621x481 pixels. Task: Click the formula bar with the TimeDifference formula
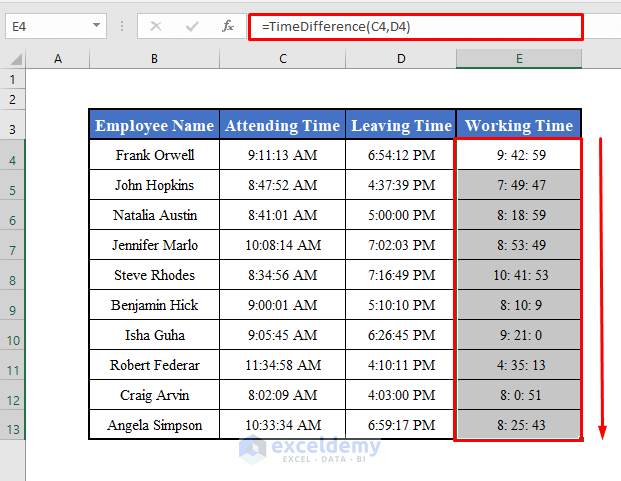[x=416, y=27]
